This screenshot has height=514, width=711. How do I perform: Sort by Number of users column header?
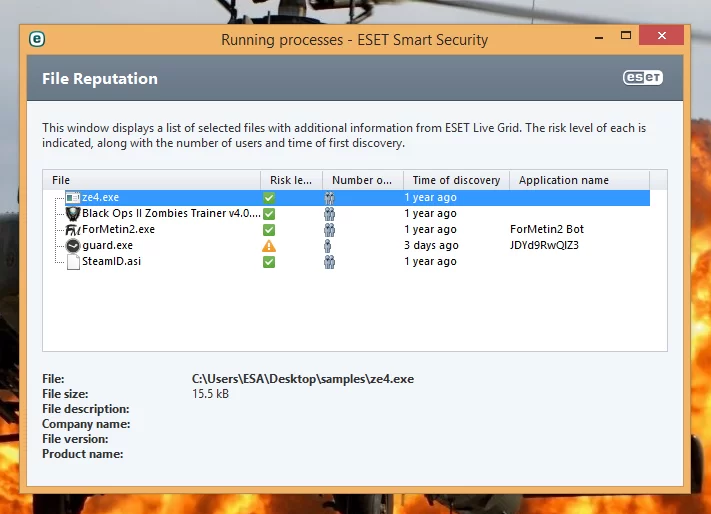click(363, 180)
